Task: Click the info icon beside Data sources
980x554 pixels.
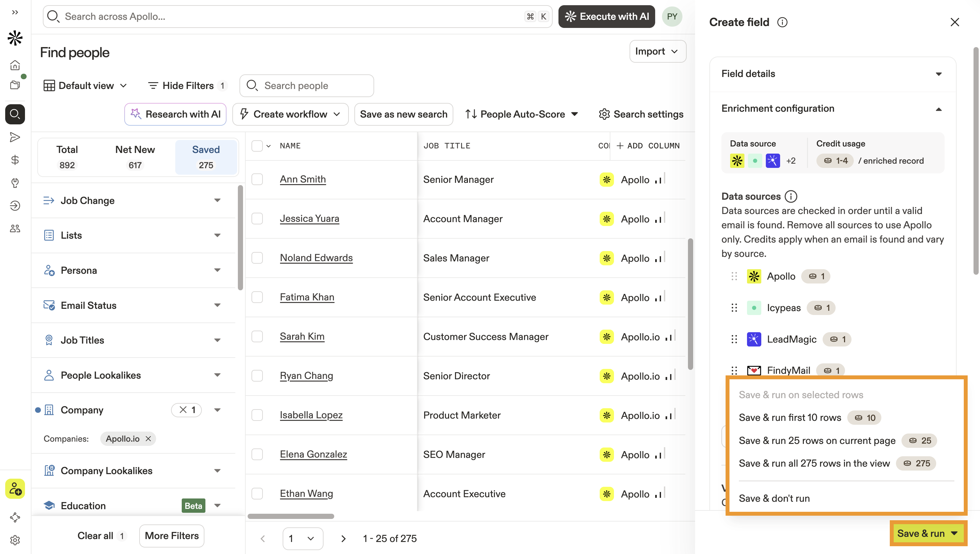Action: 791,196
